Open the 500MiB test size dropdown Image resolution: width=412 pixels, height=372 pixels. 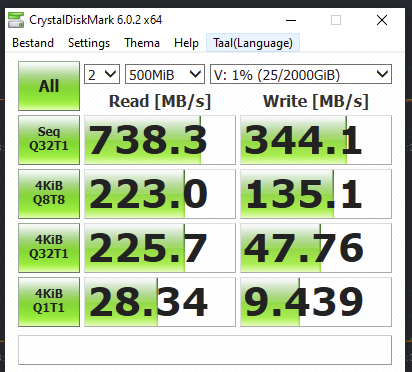coord(165,74)
